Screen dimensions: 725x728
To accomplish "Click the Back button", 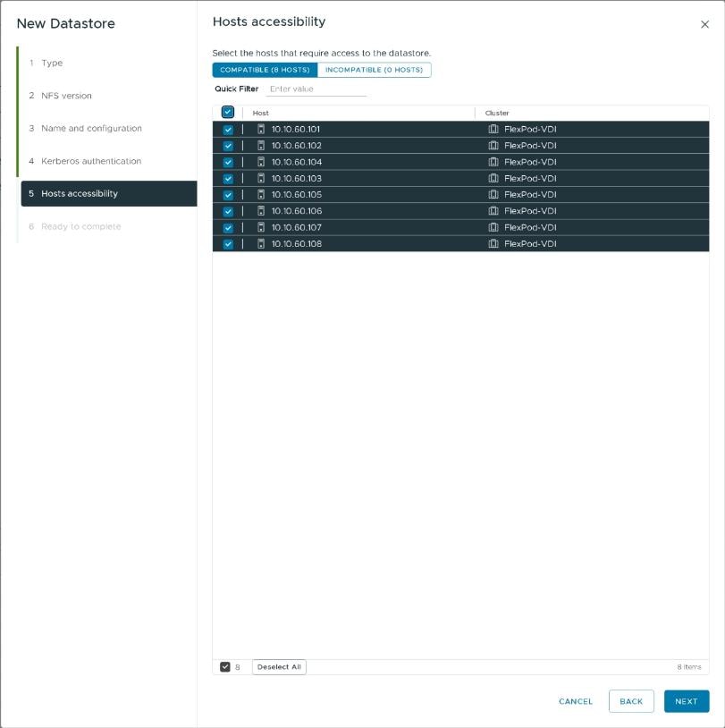I will [x=631, y=701].
